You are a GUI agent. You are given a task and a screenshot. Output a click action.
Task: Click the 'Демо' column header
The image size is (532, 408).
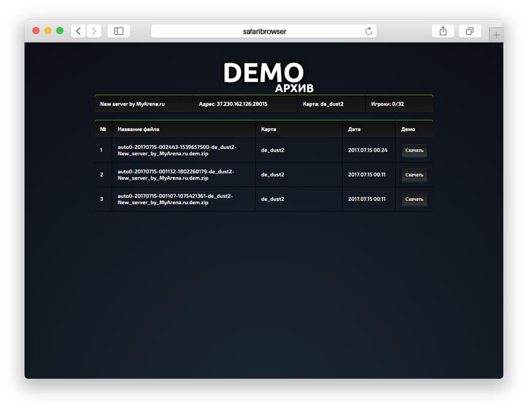pos(414,129)
